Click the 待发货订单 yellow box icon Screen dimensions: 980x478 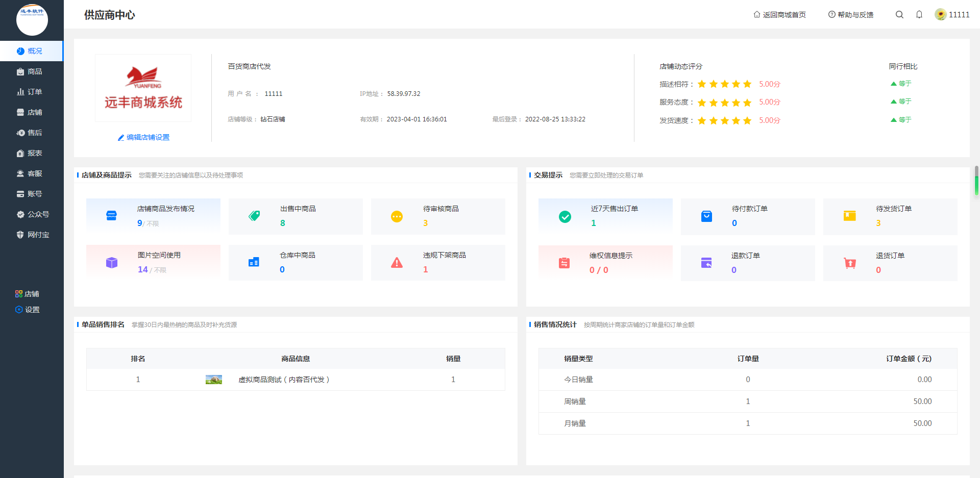coord(849,216)
